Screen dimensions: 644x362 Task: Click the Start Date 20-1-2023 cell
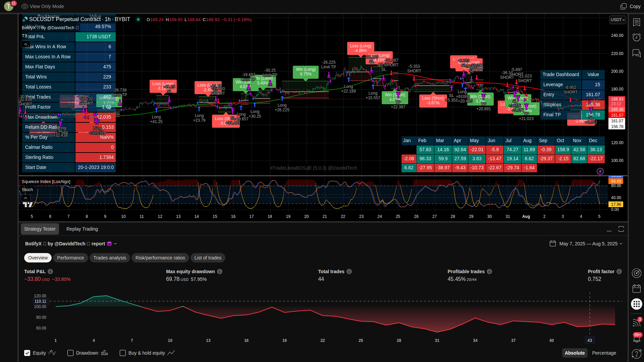click(96, 167)
